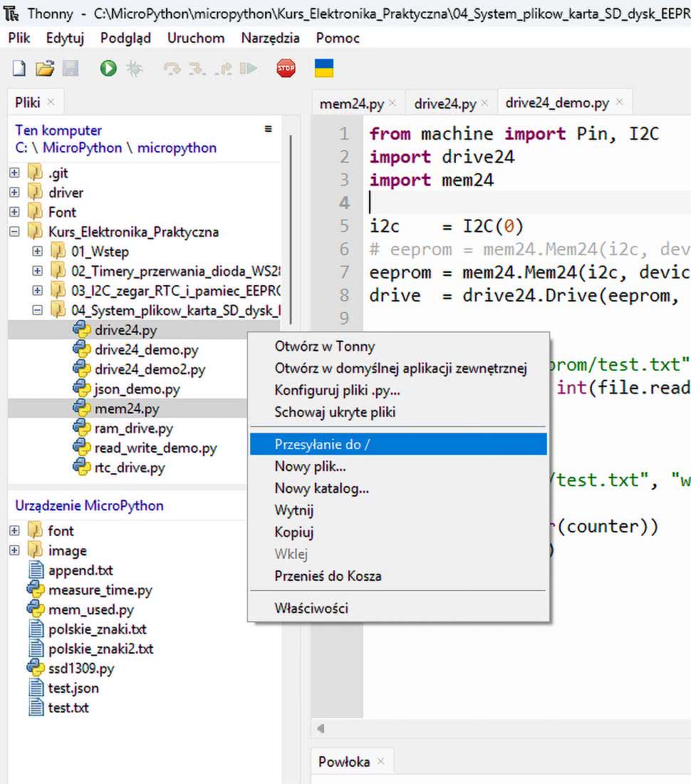Click the editor horizontal scrollbar left arrow

tap(321, 728)
